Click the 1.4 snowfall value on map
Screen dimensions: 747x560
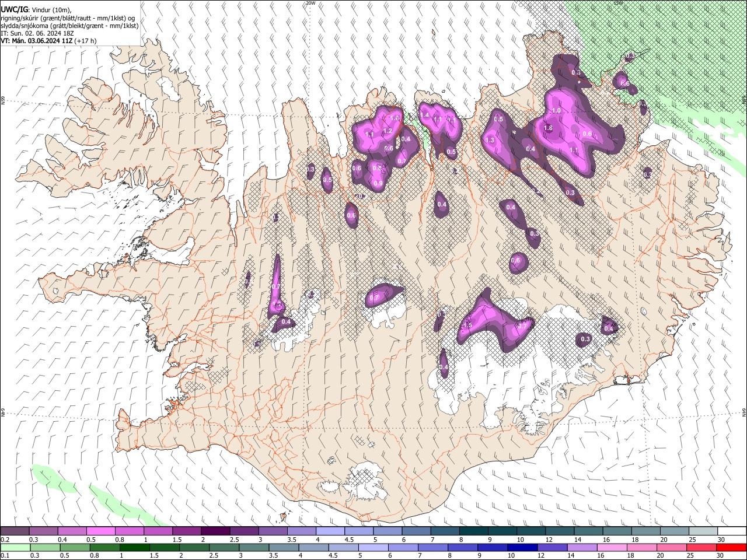[425, 116]
